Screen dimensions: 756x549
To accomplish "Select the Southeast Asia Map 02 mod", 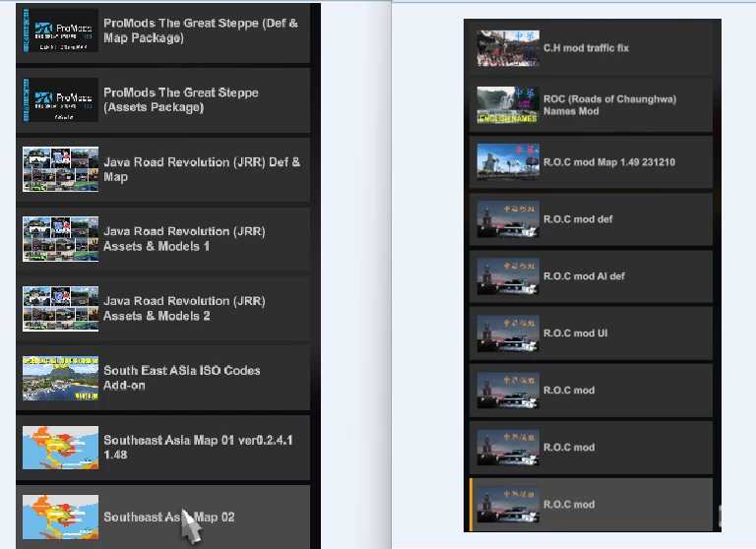I will [169, 517].
